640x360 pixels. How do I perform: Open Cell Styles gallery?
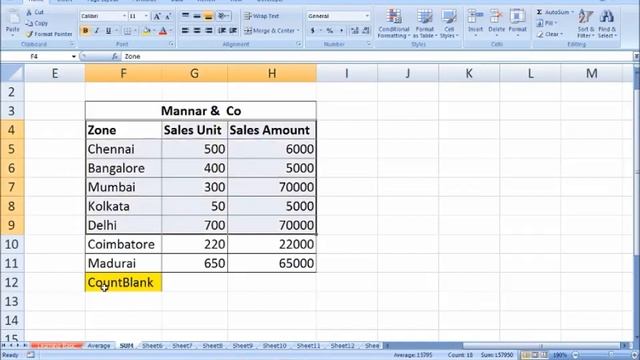tap(449, 24)
